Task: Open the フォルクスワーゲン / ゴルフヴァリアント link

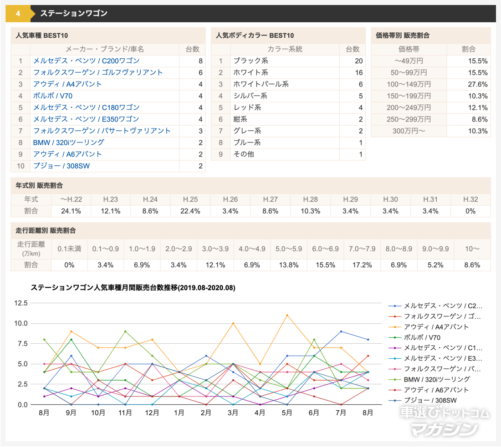Action: pos(98,72)
